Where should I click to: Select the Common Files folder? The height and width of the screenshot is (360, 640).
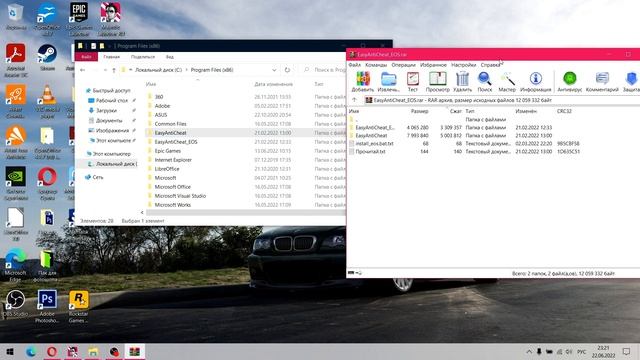pyautogui.click(x=170, y=124)
